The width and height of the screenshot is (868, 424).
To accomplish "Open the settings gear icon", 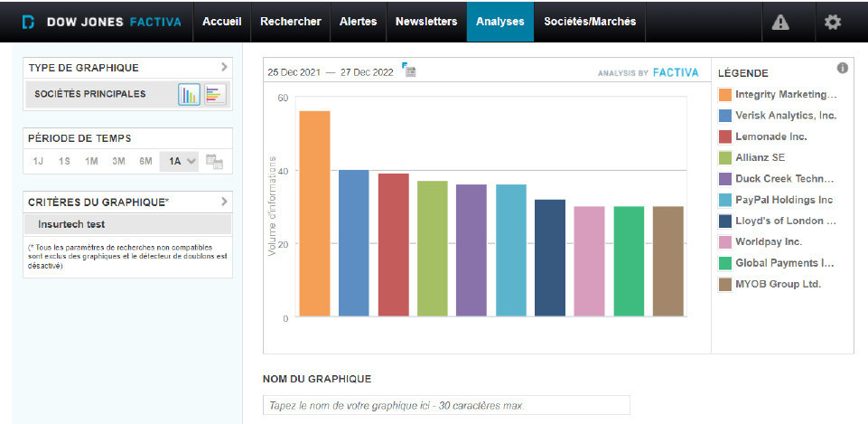I will (x=832, y=22).
